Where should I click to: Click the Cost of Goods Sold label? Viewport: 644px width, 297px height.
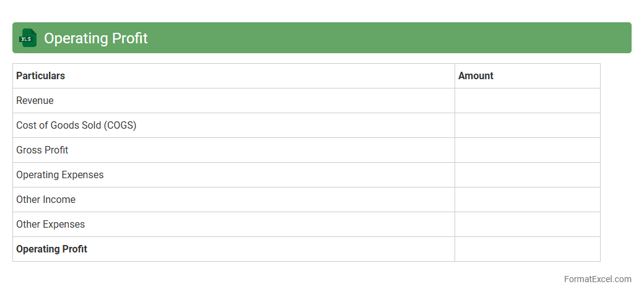tap(76, 125)
